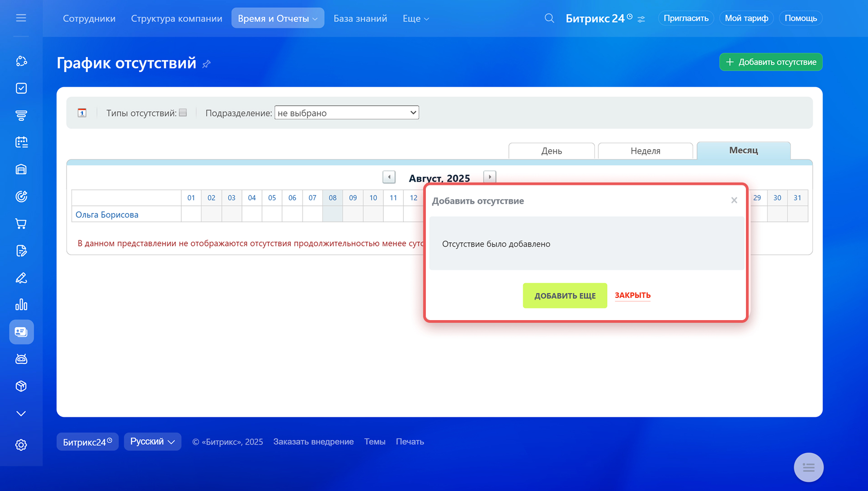Open the floating chat widget button

click(x=808, y=467)
